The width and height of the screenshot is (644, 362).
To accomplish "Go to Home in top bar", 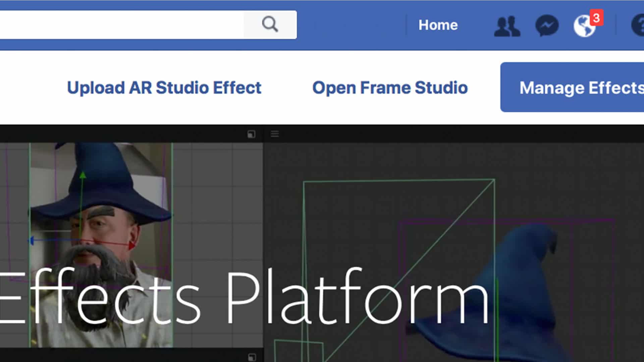I will tap(438, 25).
